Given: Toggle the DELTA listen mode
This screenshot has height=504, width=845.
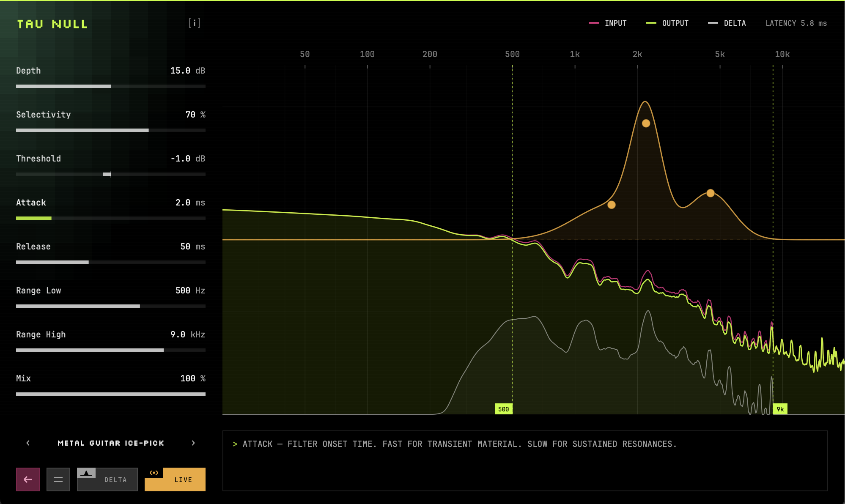Looking at the screenshot, I should point(107,479).
